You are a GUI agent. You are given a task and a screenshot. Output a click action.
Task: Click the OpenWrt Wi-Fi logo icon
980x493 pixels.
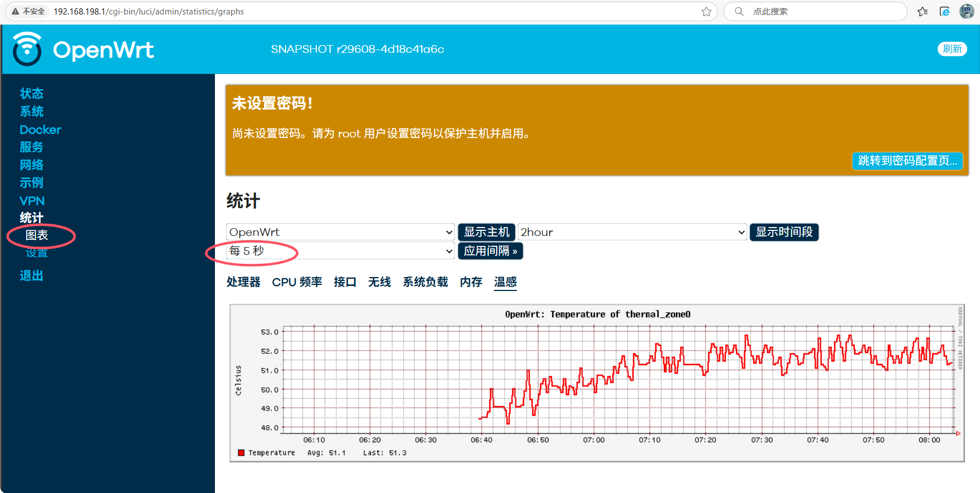tap(27, 49)
